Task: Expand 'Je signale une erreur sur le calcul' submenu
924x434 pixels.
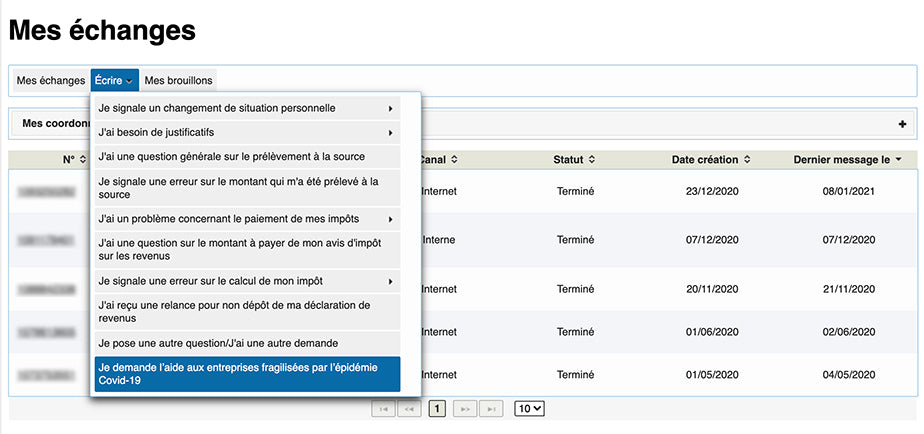Action: [246, 281]
